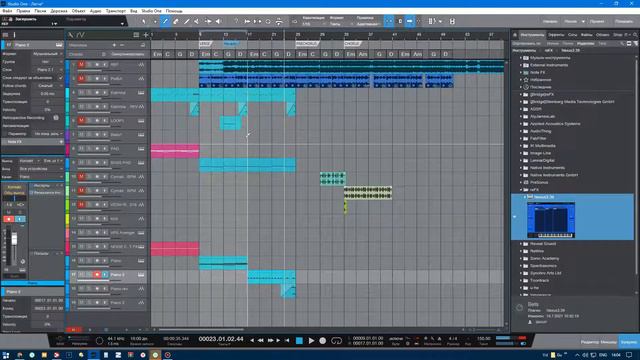Click the horizontal scrollbar under the arrangement
This screenshot has height=360, width=640.
click(x=201, y=329)
